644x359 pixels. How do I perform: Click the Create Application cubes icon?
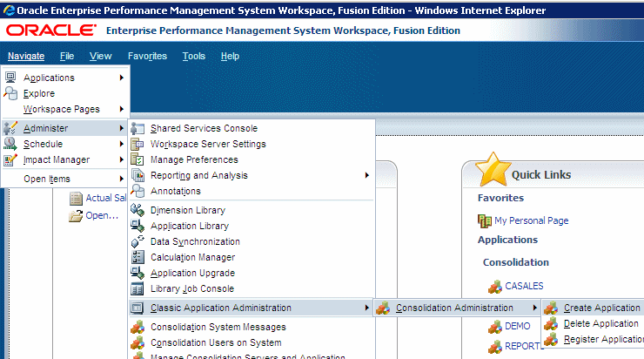[x=551, y=308]
